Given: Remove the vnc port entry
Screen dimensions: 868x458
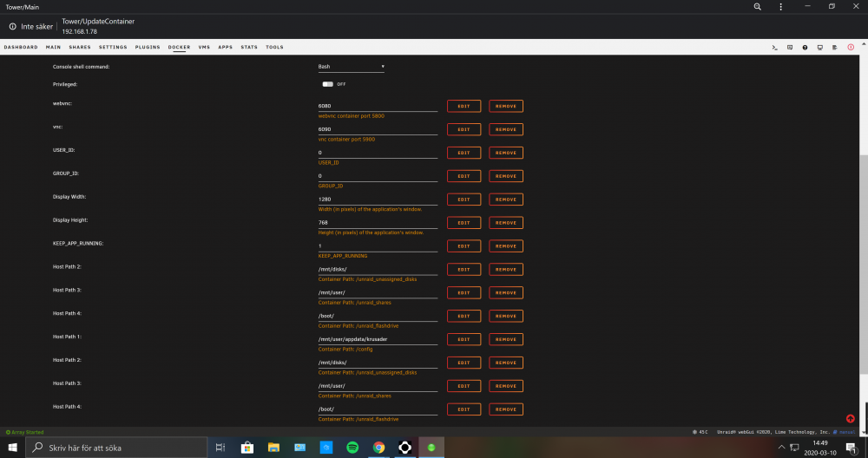Looking at the screenshot, I should pyautogui.click(x=506, y=129).
